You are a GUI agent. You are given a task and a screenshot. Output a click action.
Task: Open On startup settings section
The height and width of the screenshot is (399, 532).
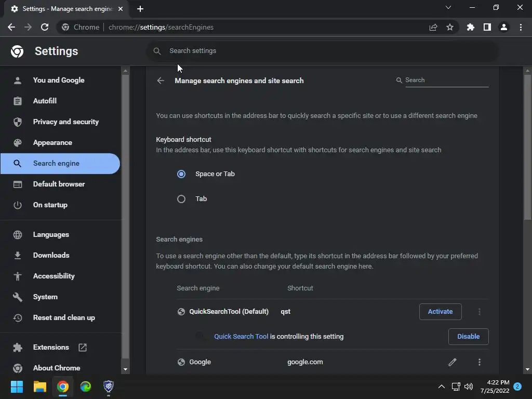pyautogui.click(x=60, y=205)
